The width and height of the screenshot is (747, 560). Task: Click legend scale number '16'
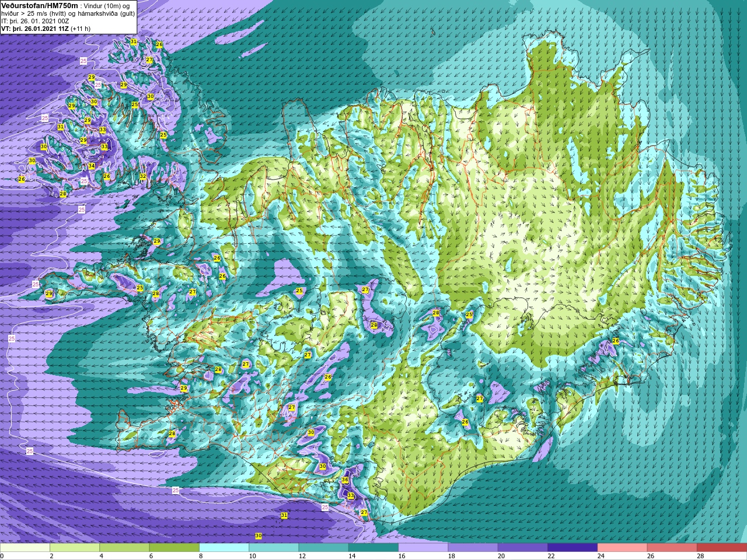click(x=402, y=556)
